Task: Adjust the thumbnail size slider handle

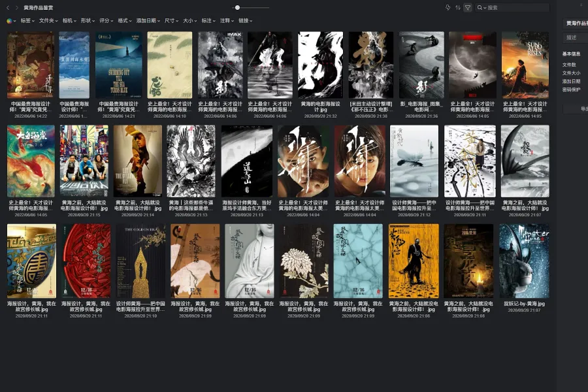Action: click(237, 7)
